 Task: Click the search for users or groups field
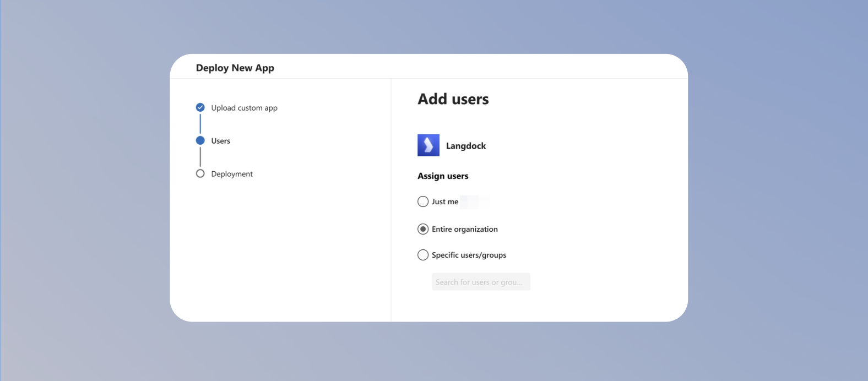tap(481, 282)
